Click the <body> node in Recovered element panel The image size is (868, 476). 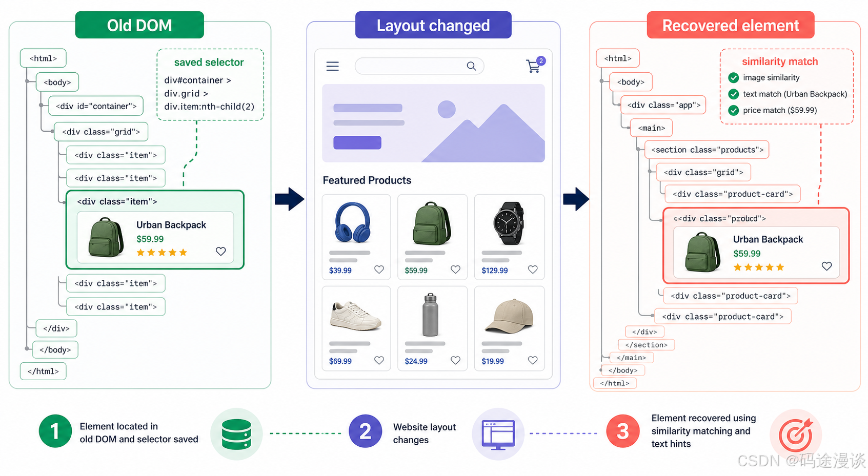631,82
